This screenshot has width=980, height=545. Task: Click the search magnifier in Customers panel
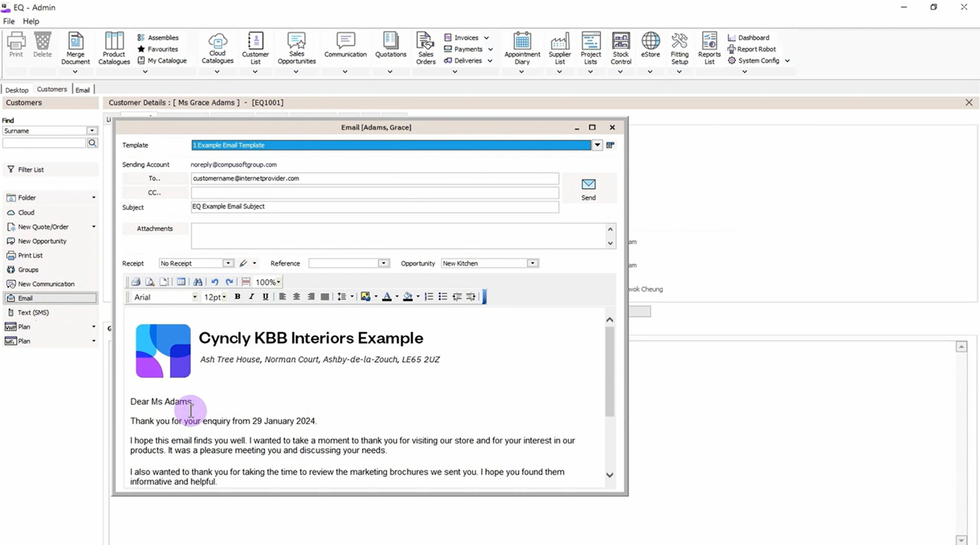point(92,143)
